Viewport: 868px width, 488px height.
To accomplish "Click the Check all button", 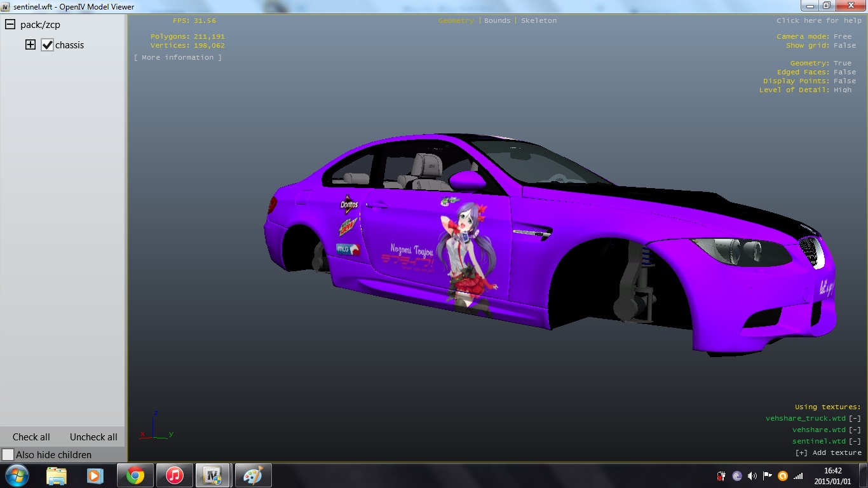I will coord(31,437).
